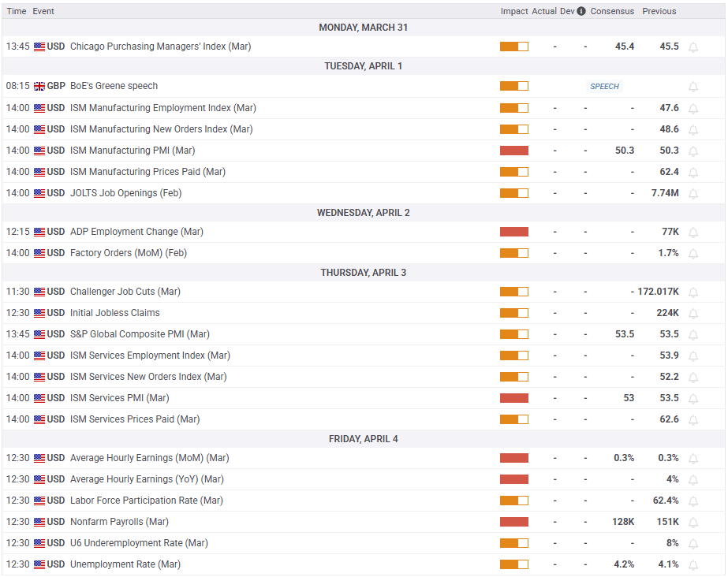Open Labor Force Participation Rate (Mar) event
This screenshot has height=577, width=728.
point(146,501)
